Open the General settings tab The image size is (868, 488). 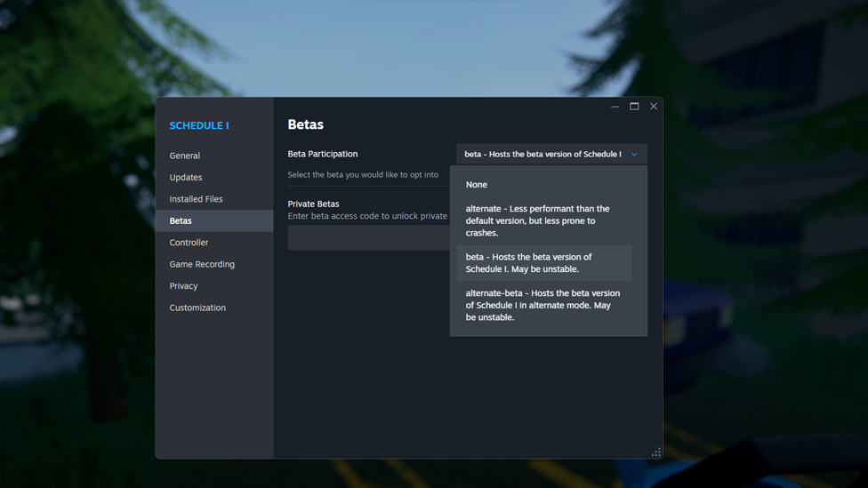click(214, 156)
